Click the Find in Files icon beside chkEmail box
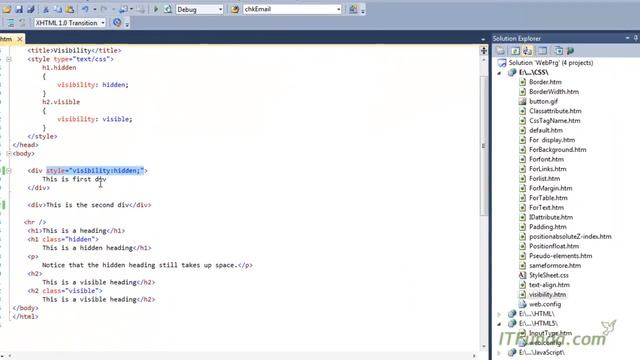 [235, 9]
